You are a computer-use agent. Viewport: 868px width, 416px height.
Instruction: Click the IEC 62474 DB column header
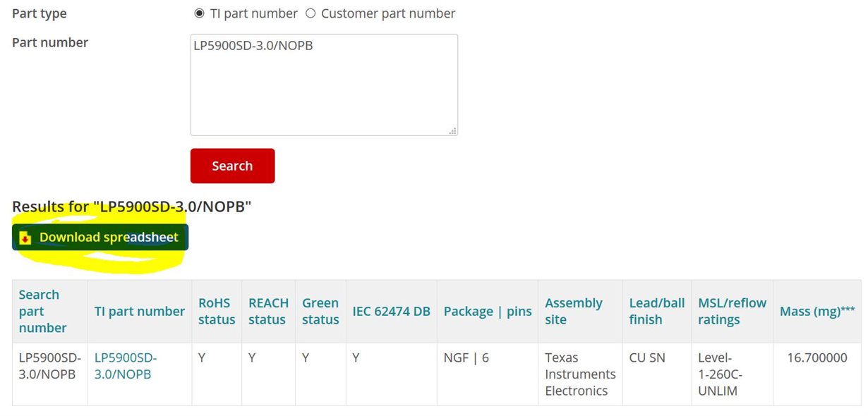[x=391, y=311]
